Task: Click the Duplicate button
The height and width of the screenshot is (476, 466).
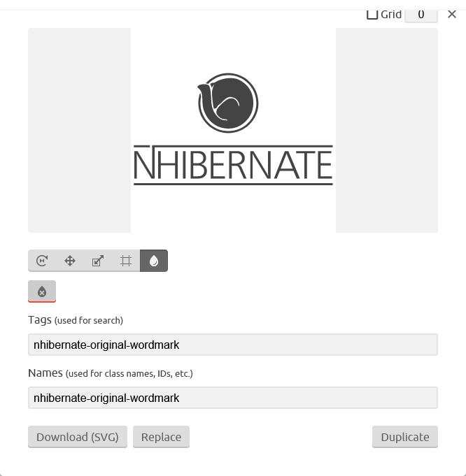Action: tap(405, 437)
